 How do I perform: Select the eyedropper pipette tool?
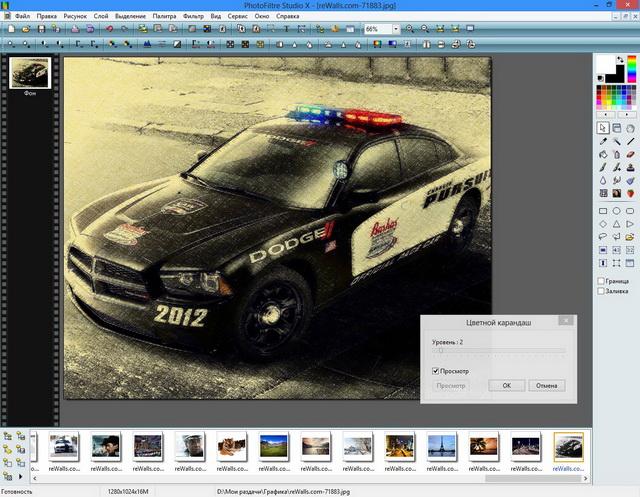coord(603,142)
